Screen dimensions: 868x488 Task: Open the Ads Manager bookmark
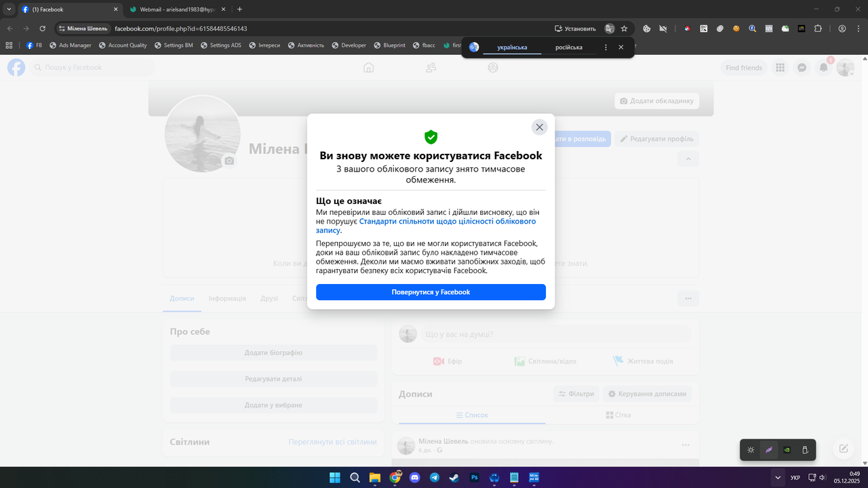click(70, 45)
